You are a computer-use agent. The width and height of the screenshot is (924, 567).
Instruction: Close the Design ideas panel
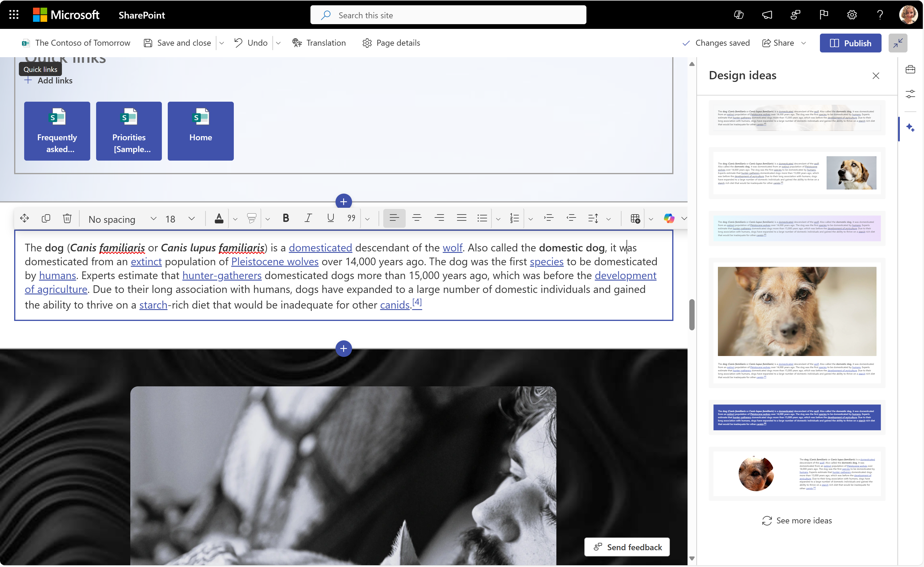[876, 75]
